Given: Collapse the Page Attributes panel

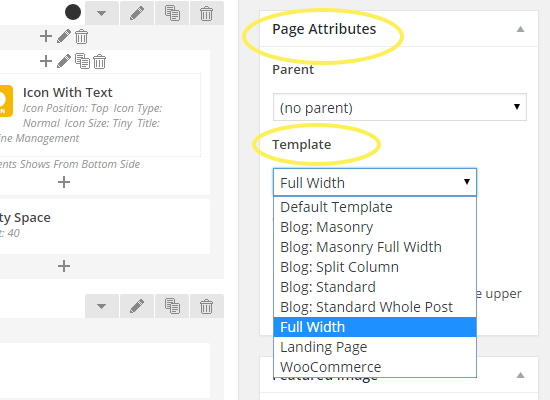Looking at the screenshot, I should click(521, 29).
